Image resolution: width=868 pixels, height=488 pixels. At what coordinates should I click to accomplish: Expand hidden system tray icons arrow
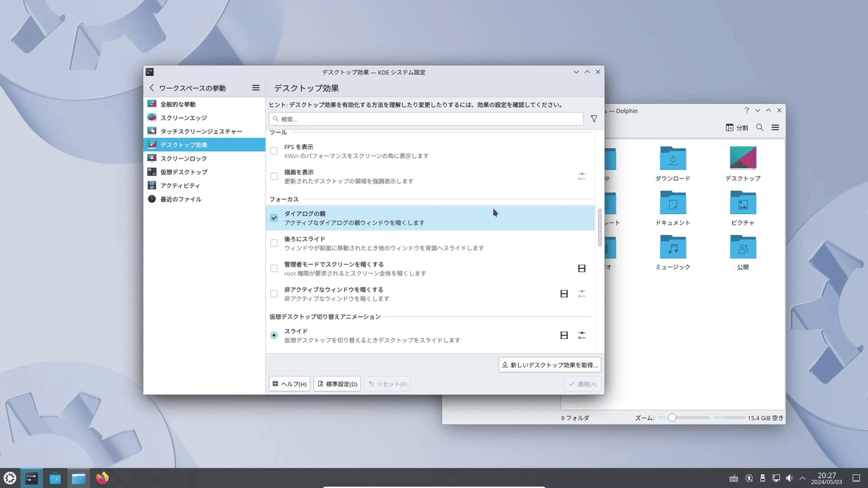(x=804, y=478)
